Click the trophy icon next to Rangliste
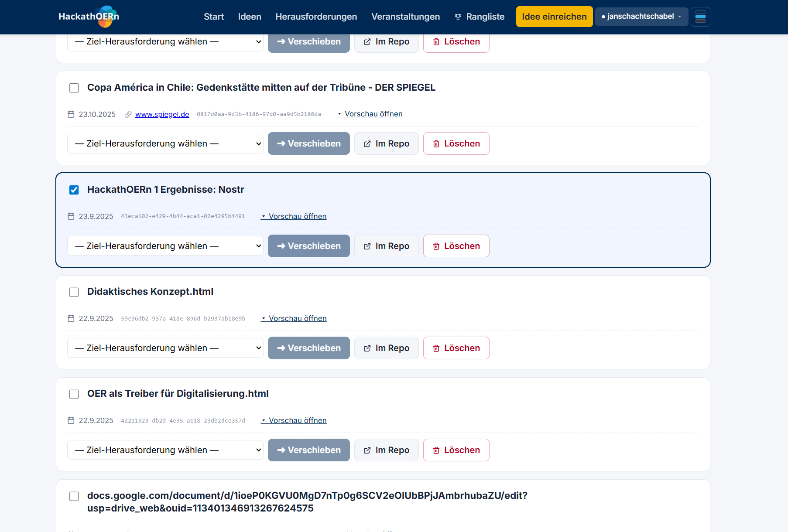Viewport: 788px width, 532px height. (x=458, y=17)
